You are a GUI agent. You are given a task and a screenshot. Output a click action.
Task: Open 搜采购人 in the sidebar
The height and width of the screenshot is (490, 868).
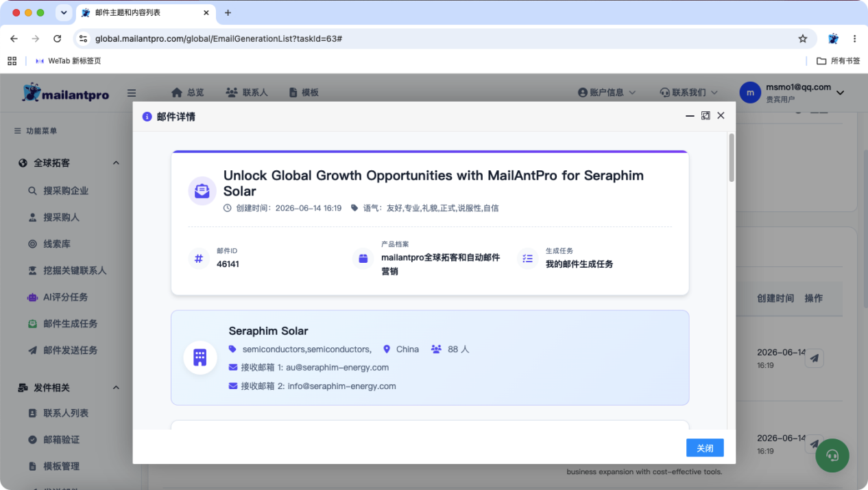coord(53,218)
